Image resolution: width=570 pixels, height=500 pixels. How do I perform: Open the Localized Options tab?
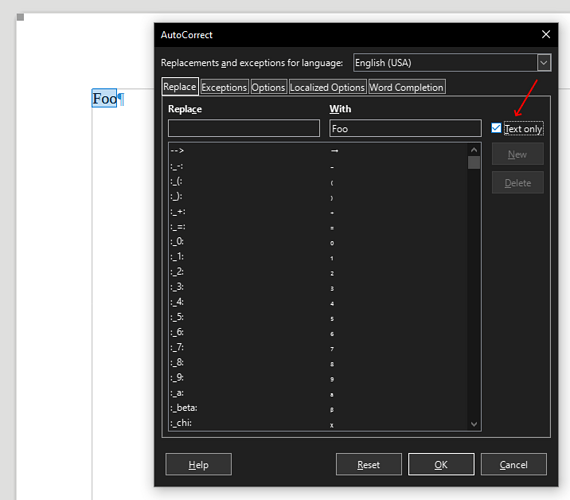point(327,87)
